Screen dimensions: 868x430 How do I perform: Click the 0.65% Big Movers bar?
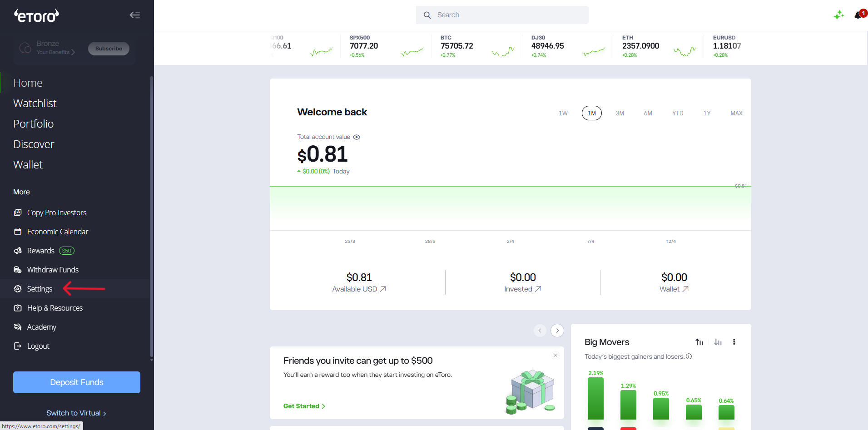tap(694, 412)
